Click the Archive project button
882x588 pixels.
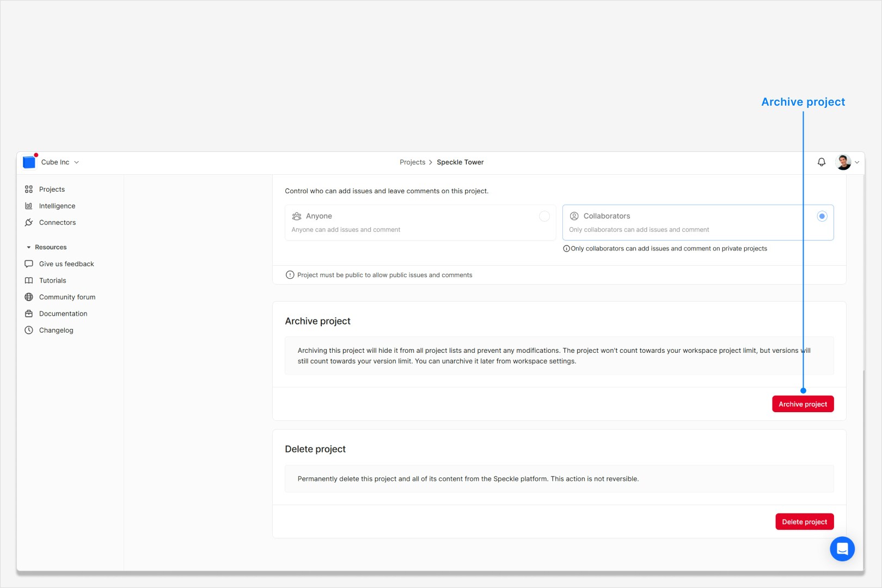coord(803,403)
